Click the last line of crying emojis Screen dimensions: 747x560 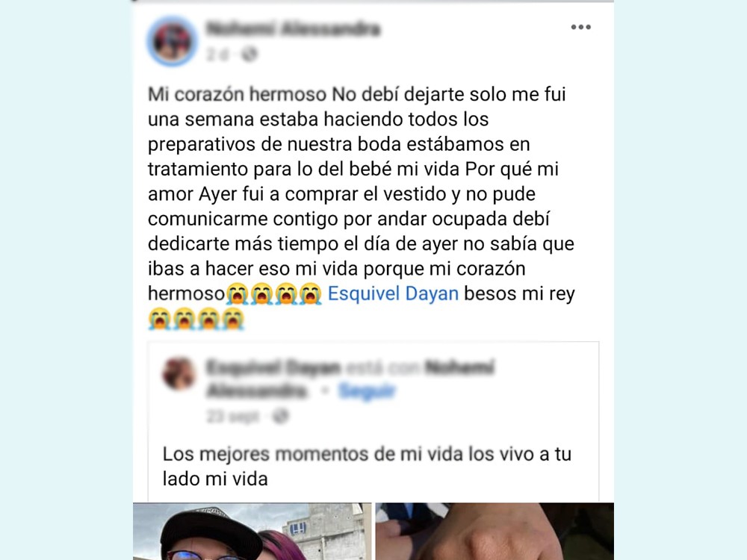pos(196,319)
